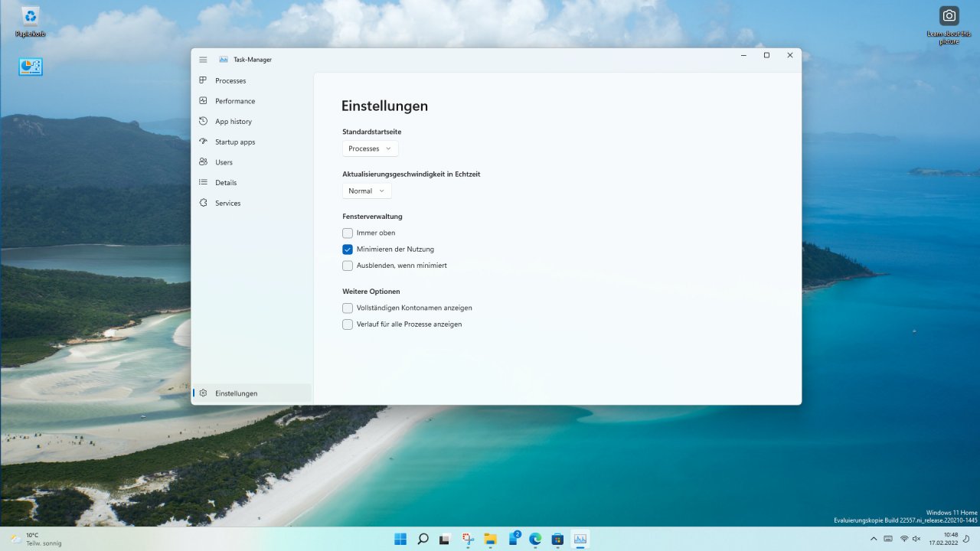Click the Weitere Optionen section label
The width and height of the screenshot is (980, 551).
(x=371, y=292)
